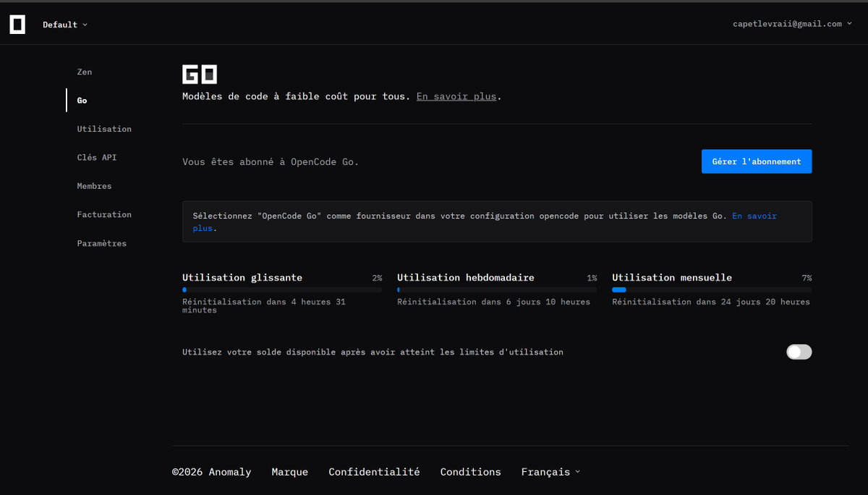Click the Utilisation mensuelle progress bar

[x=712, y=289]
